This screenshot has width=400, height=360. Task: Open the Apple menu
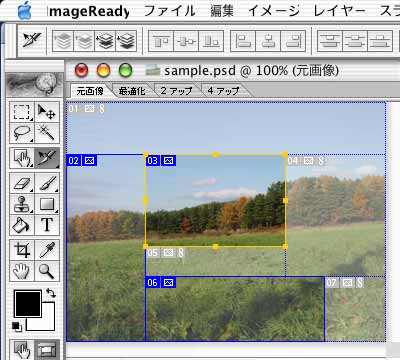click(x=24, y=11)
